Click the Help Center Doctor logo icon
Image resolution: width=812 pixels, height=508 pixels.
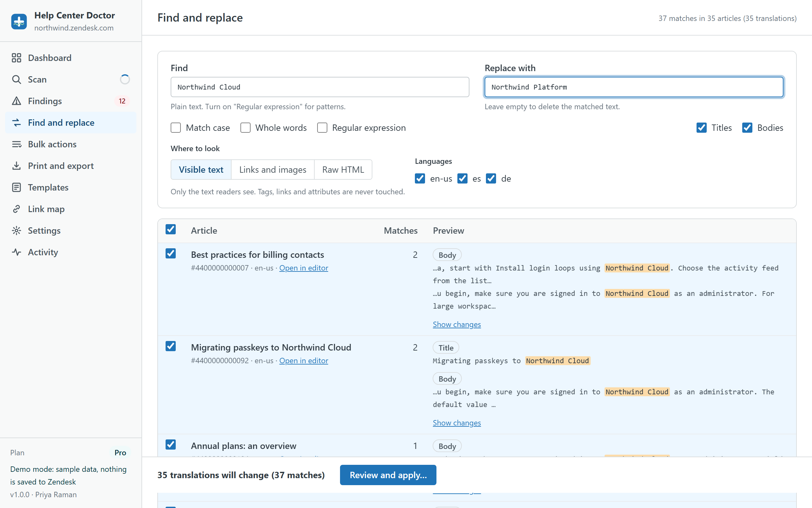[x=19, y=22]
